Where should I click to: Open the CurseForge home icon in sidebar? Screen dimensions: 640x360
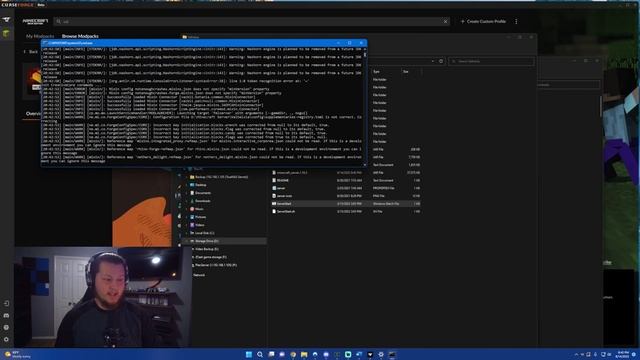coord(6,20)
